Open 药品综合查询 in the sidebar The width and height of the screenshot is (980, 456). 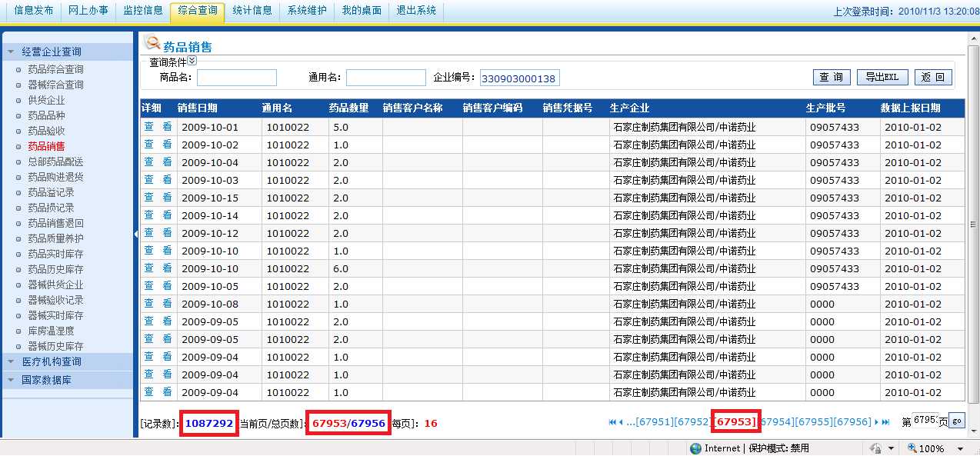coord(55,69)
